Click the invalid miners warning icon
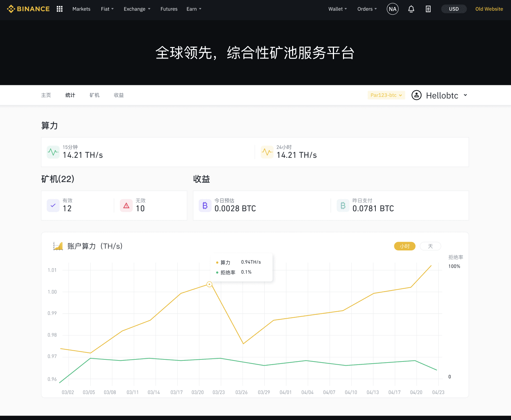The height and width of the screenshot is (420, 511). (x=126, y=205)
